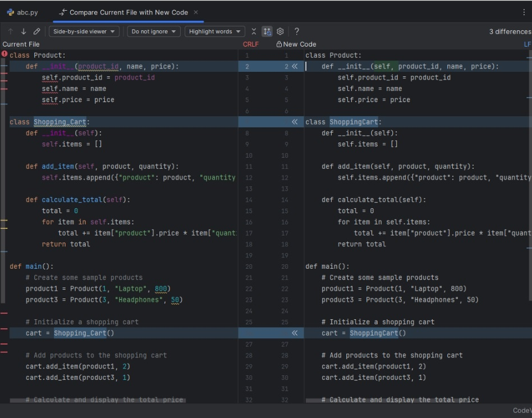Click ShoppingCart class name in right pane
Image resolution: width=532 pixels, height=418 pixels.
pyautogui.click(x=354, y=122)
